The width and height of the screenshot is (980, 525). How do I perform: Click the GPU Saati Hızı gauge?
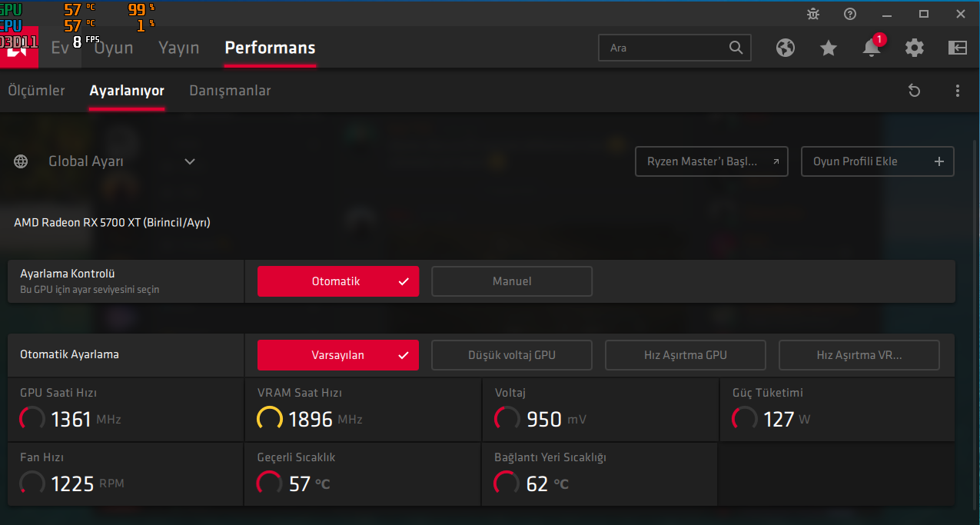(32, 419)
